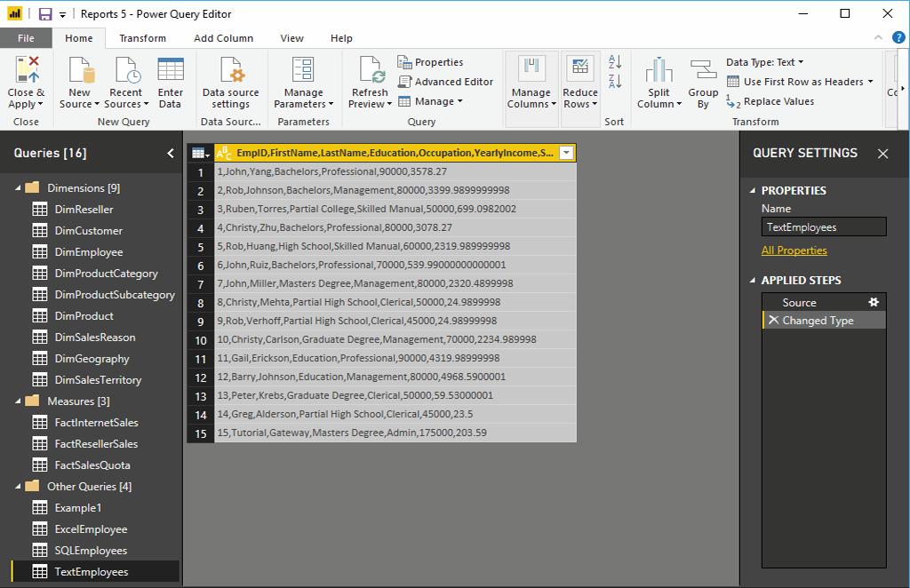Screen dimensions: 910x588
Task: Collapse the Dimensions folder
Action: [x=18, y=188]
